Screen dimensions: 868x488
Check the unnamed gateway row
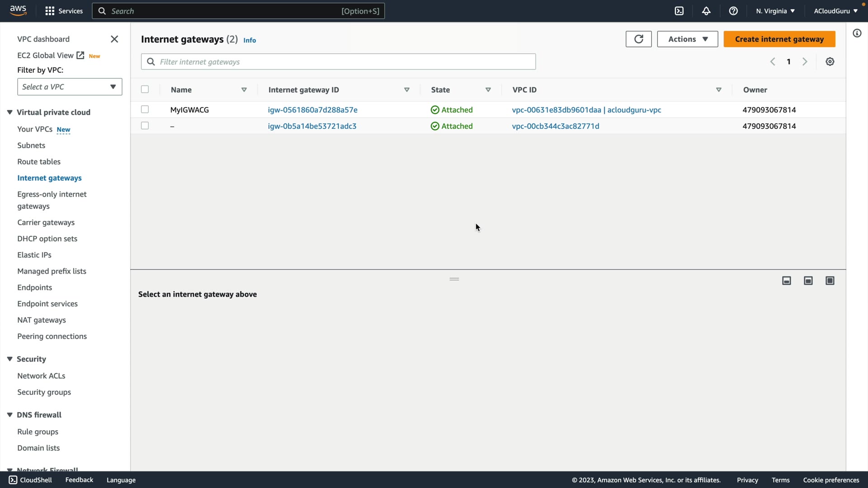coord(145,126)
